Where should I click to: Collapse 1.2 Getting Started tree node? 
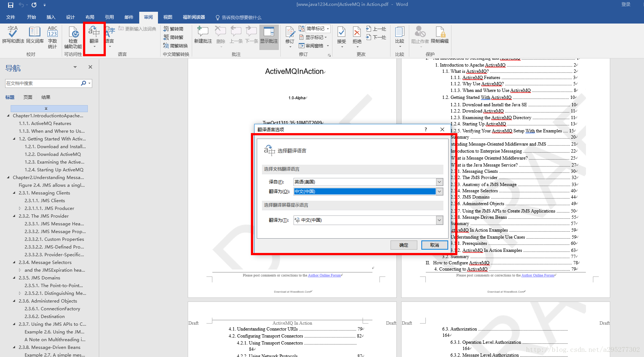(14, 139)
